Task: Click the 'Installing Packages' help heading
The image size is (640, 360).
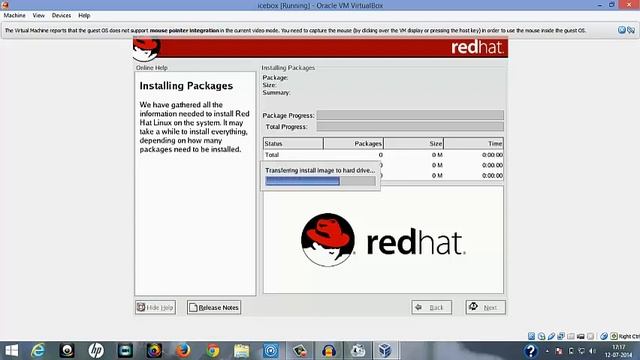Action: (186, 86)
